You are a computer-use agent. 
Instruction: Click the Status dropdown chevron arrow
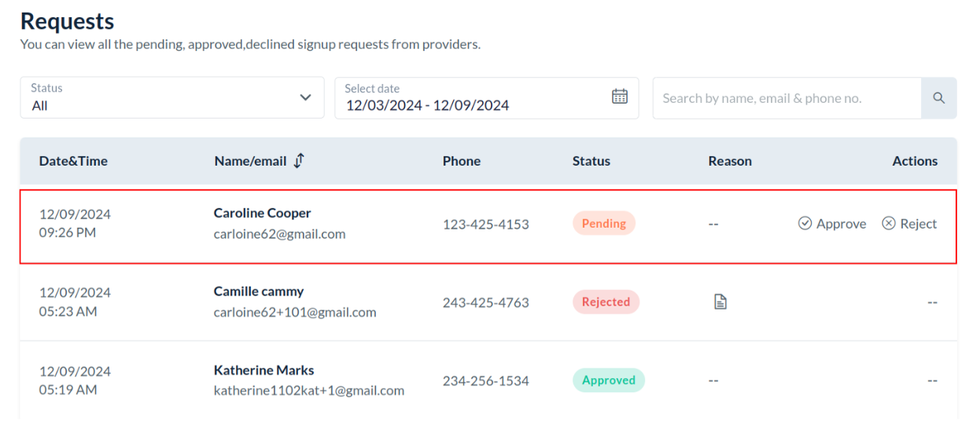306,98
